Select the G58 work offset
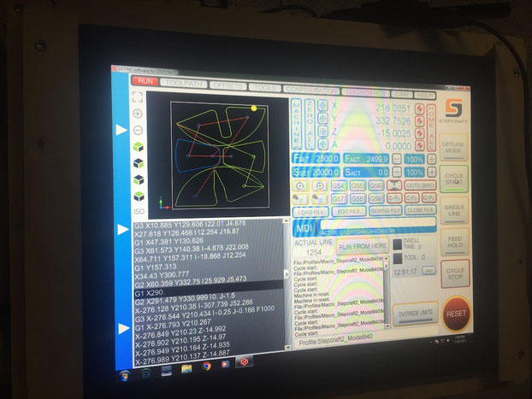The height and width of the screenshot is (399, 532). click(x=358, y=199)
